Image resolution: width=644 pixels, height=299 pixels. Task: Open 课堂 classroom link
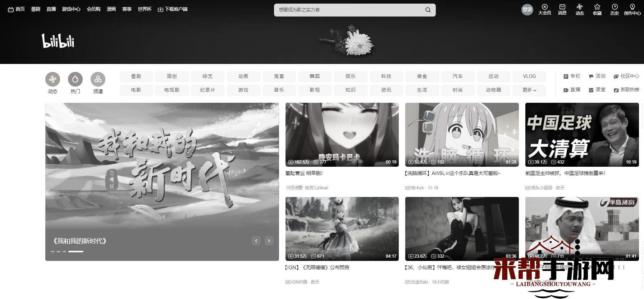point(597,90)
